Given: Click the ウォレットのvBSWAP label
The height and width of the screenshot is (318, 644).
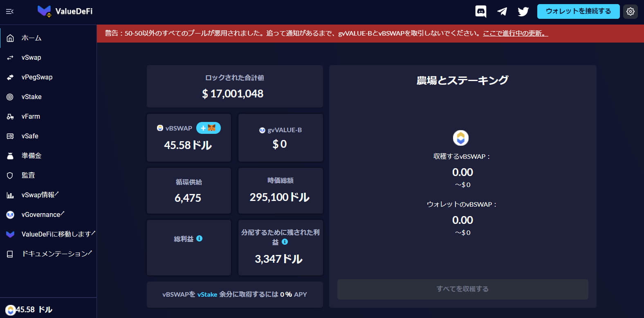Looking at the screenshot, I should tap(462, 204).
